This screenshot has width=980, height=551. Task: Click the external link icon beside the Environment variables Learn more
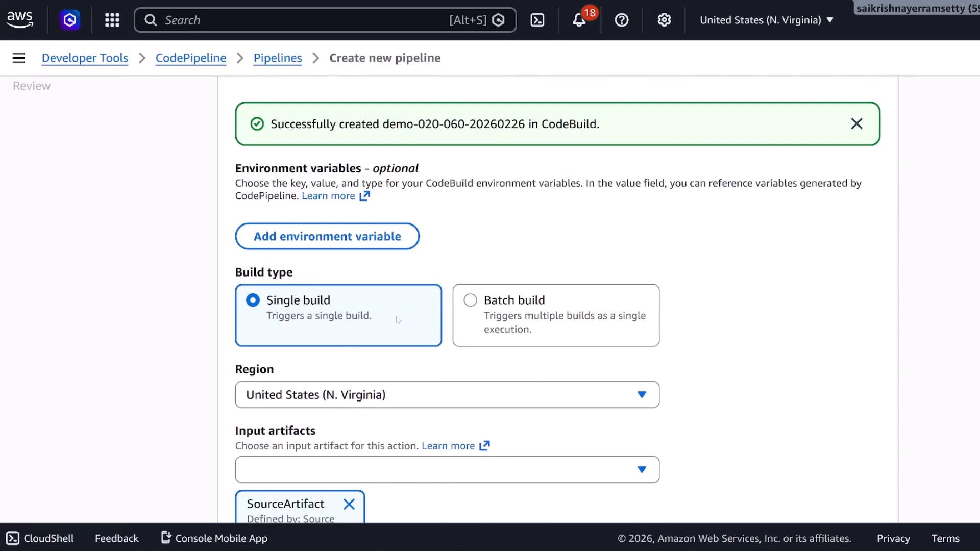point(364,196)
